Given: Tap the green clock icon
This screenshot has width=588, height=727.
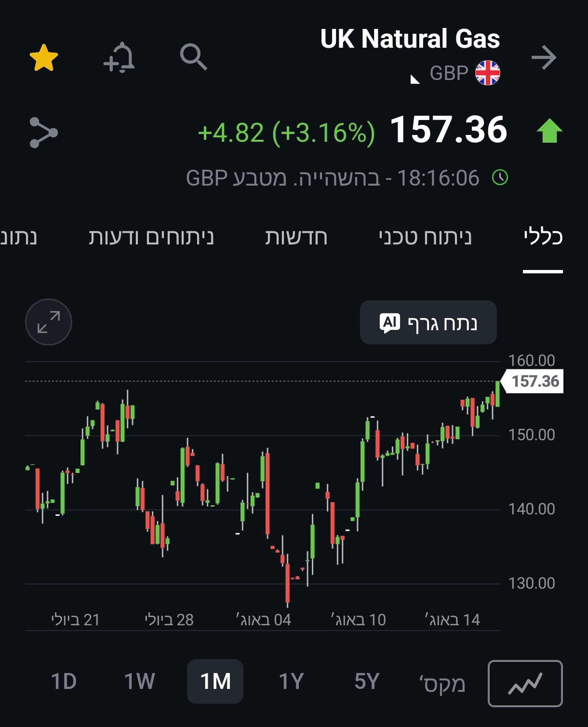Looking at the screenshot, I should 500,178.
